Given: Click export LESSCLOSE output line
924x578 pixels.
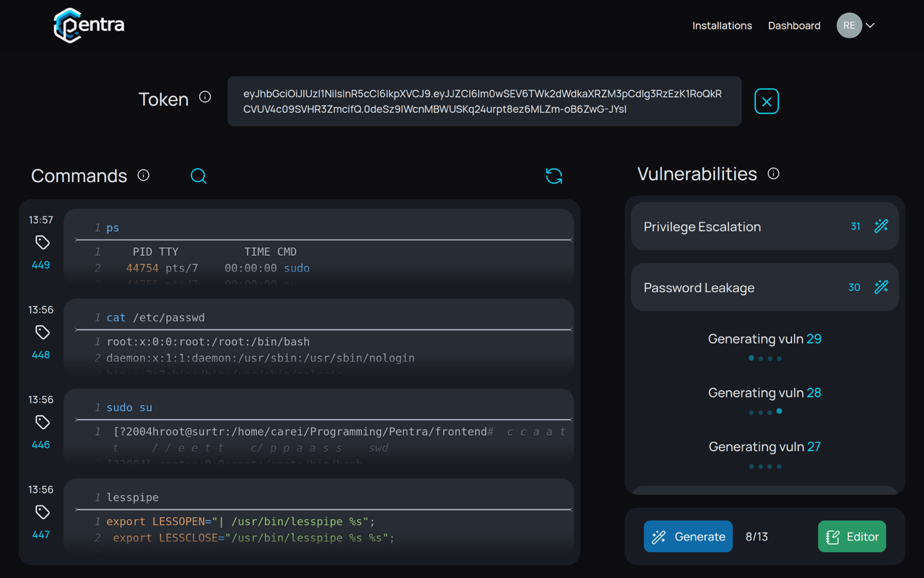Looking at the screenshot, I should point(253,538).
